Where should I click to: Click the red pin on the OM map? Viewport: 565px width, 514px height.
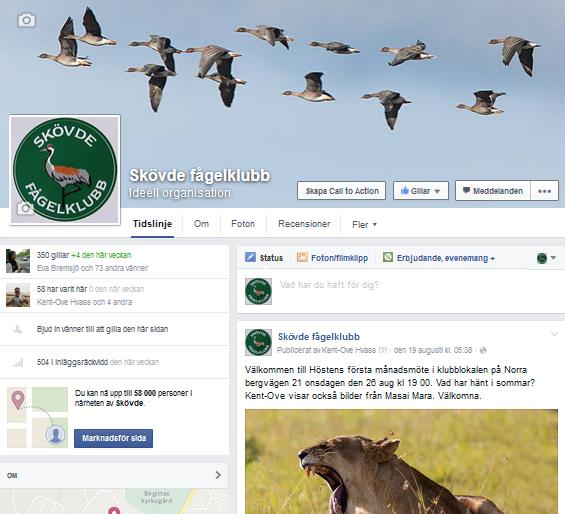[x=114, y=510]
